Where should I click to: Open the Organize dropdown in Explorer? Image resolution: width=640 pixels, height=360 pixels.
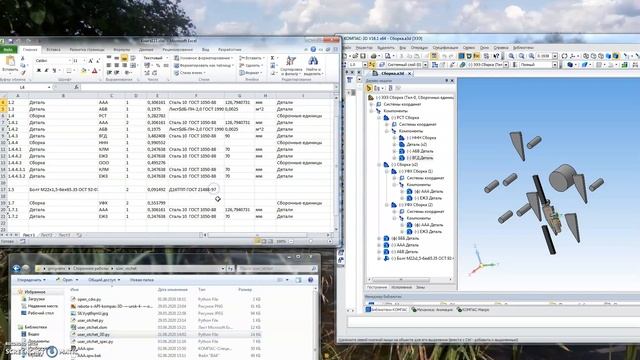(x=31, y=280)
